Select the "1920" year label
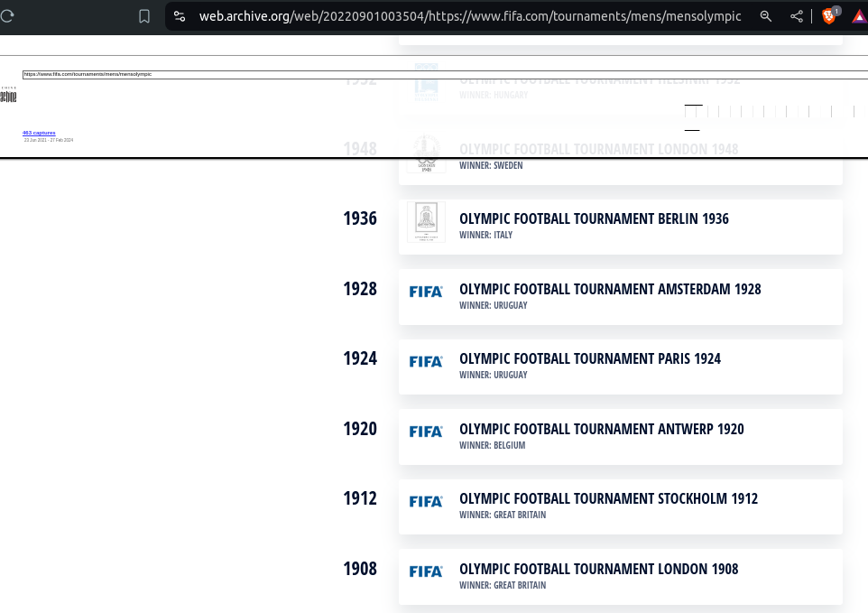This screenshot has height=613, width=868. coord(360,429)
